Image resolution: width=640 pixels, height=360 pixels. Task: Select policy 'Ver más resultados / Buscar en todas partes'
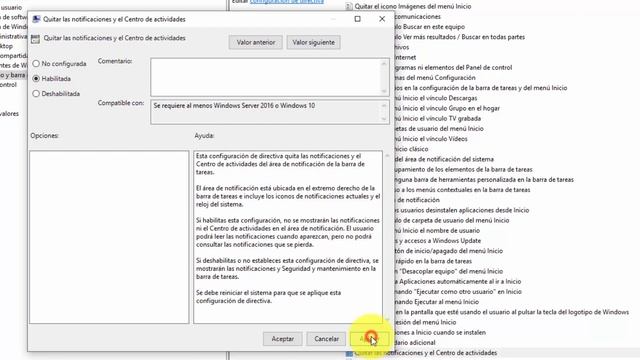[x=460, y=37]
